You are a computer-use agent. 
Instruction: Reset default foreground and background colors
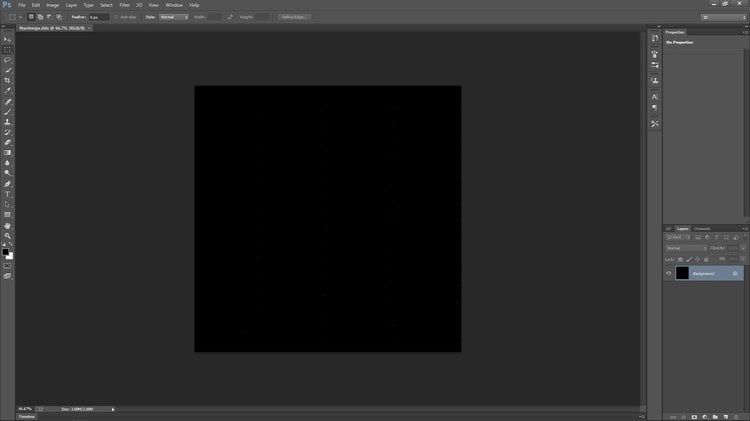(x=3, y=244)
